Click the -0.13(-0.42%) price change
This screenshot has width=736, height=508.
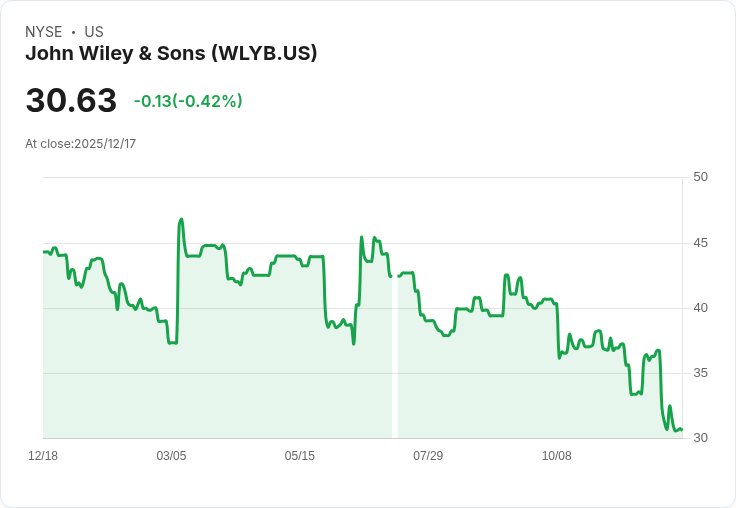188,101
